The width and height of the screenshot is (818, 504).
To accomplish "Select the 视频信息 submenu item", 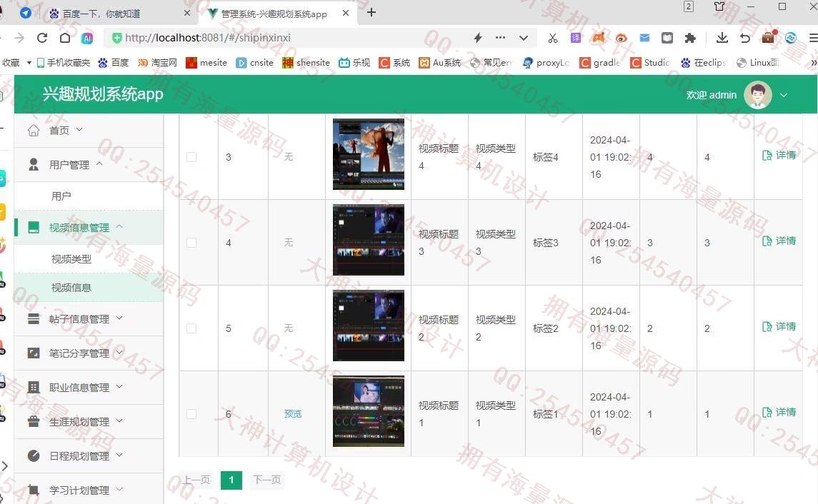I will (x=89, y=287).
